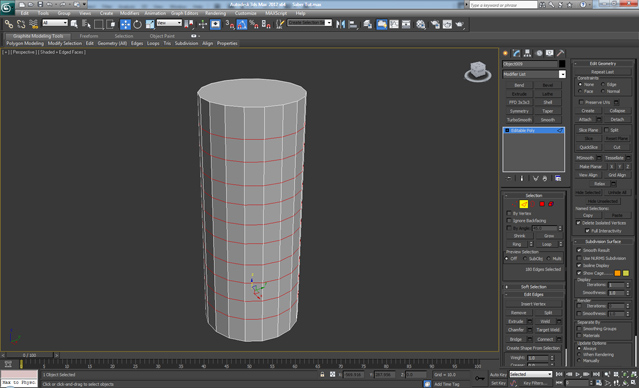Select Vertex sub-object level
The height and width of the screenshot is (388, 639).
(514, 204)
